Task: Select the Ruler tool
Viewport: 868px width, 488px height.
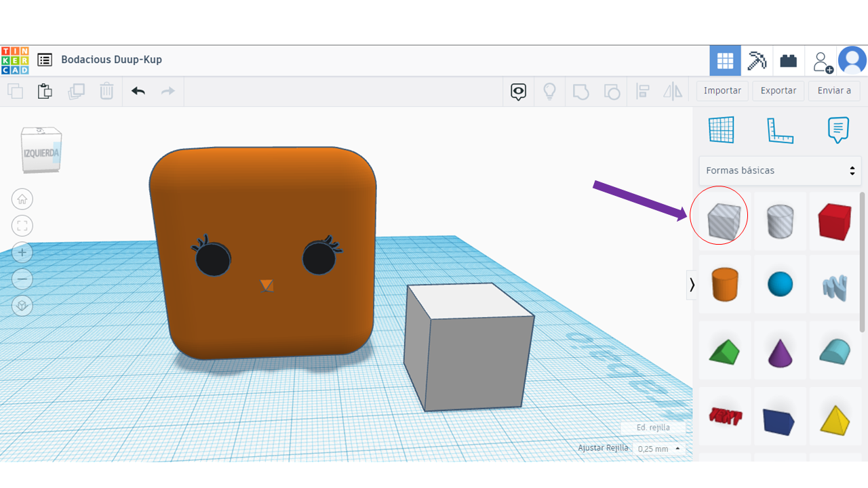Action: [780, 129]
